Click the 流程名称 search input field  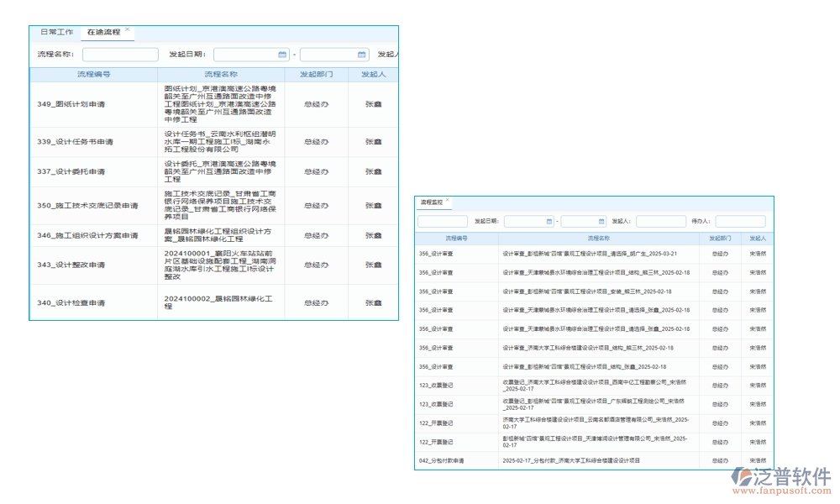[118, 53]
